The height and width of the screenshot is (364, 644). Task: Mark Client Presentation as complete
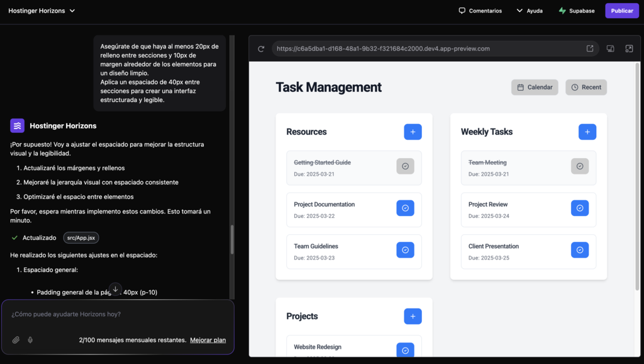[x=579, y=250]
